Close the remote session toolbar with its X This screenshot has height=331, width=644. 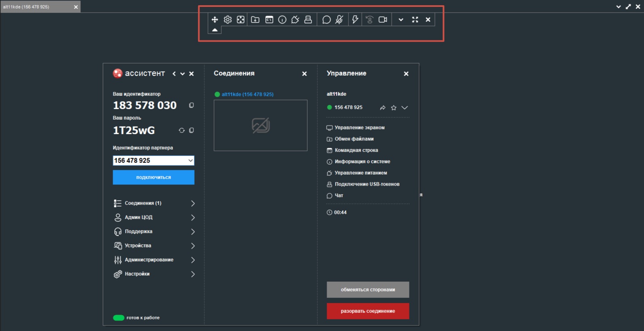428,19
